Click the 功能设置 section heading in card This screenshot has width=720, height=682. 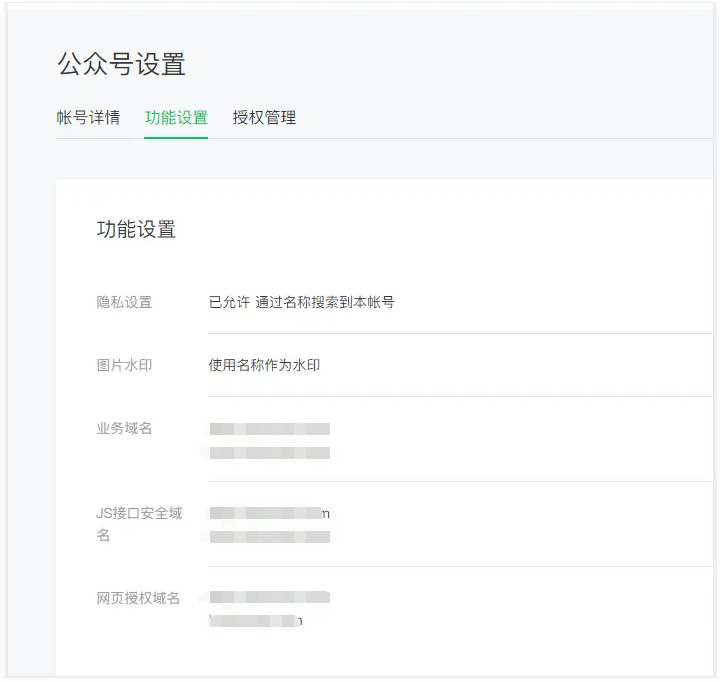coord(136,229)
